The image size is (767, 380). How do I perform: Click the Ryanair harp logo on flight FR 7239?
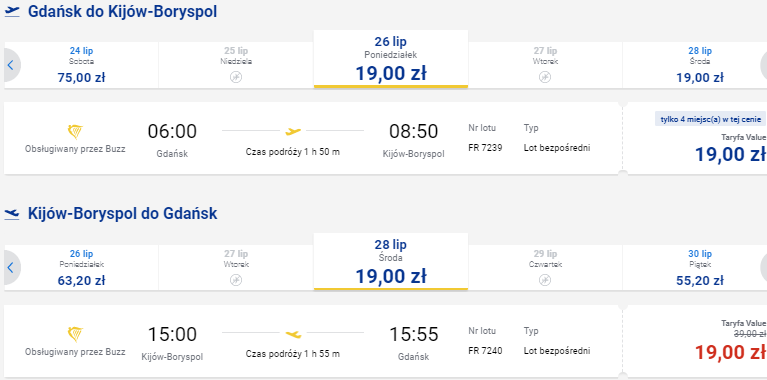pyautogui.click(x=75, y=132)
